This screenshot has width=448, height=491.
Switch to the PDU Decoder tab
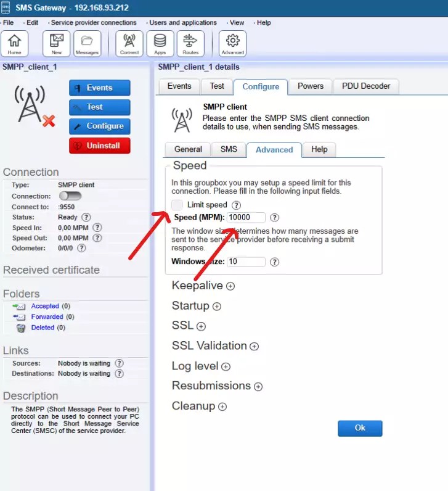pos(366,86)
